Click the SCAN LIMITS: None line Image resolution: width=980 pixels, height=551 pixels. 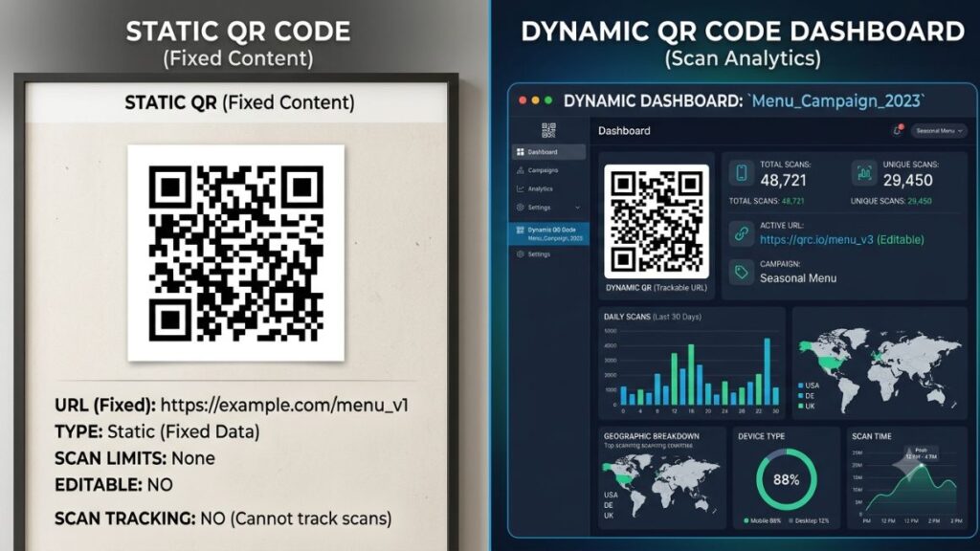134,458
